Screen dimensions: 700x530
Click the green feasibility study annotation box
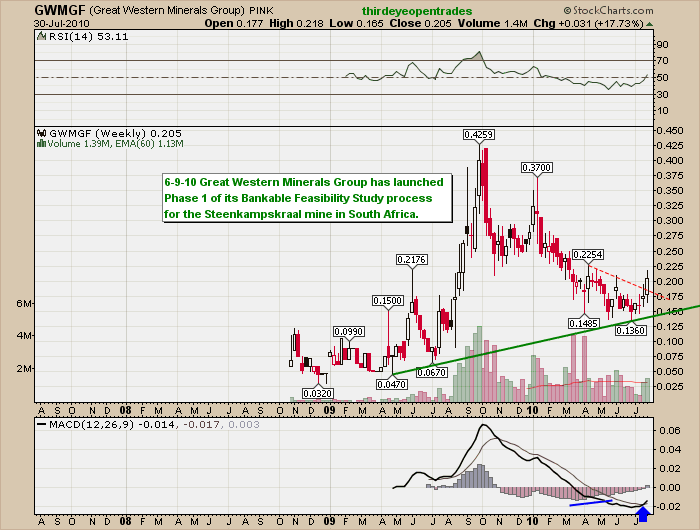pyautogui.click(x=308, y=198)
